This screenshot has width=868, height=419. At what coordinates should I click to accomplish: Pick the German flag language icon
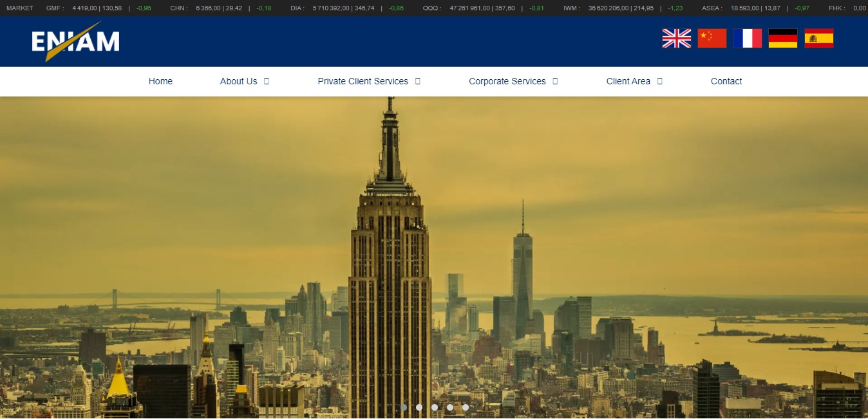pyautogui.click(x=783, y=39)
